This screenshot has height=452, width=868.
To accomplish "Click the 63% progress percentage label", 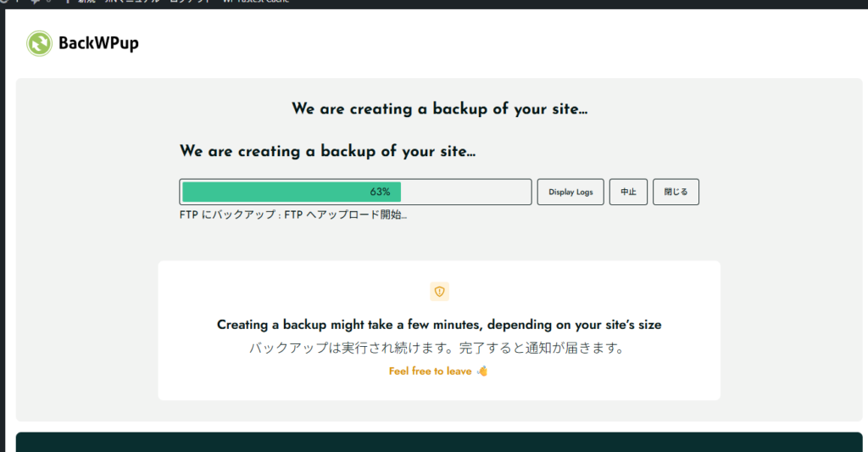I will click(x=380, y=193).
